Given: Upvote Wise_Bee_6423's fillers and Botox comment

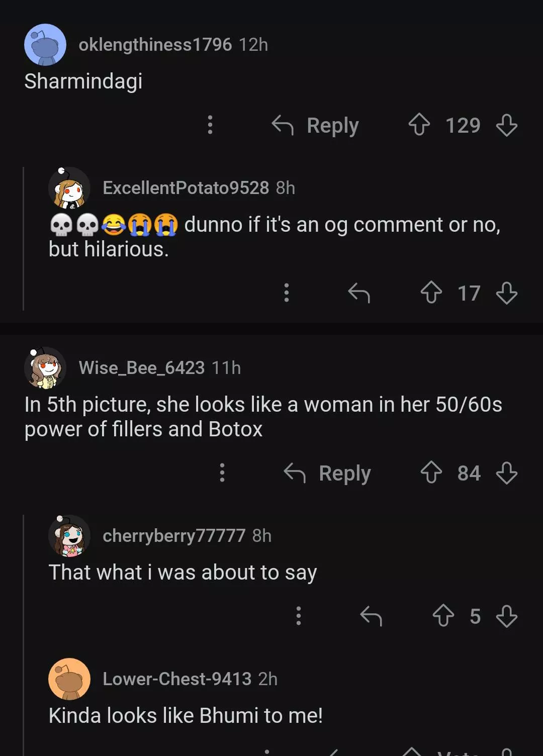Looking at the screenshot, I should click(431, 472).
